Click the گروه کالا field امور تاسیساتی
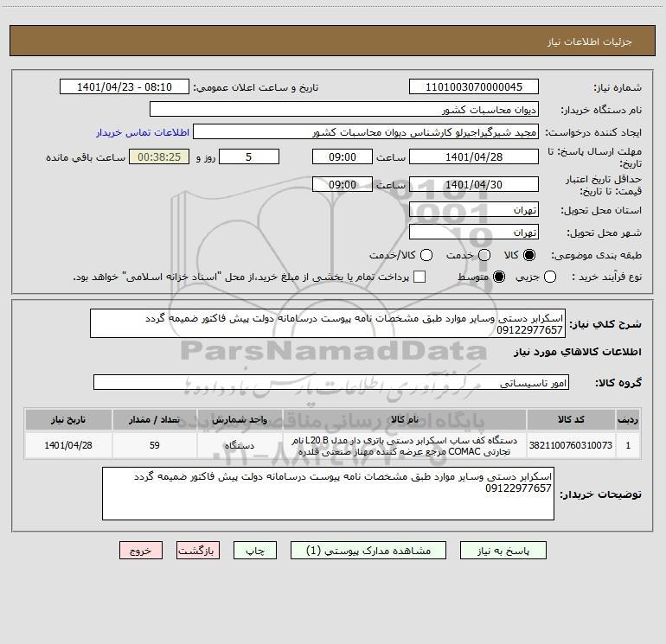 pos(331,382)
